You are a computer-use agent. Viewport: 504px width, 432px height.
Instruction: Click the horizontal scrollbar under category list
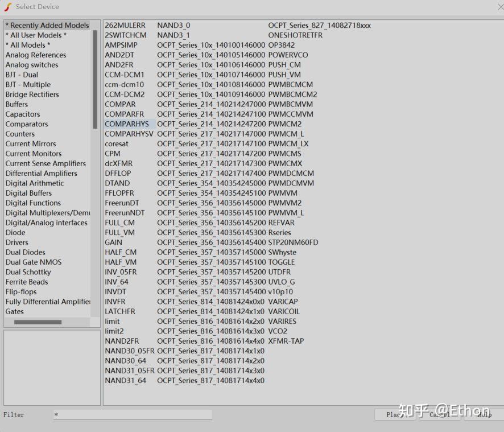tap(38, 322)
